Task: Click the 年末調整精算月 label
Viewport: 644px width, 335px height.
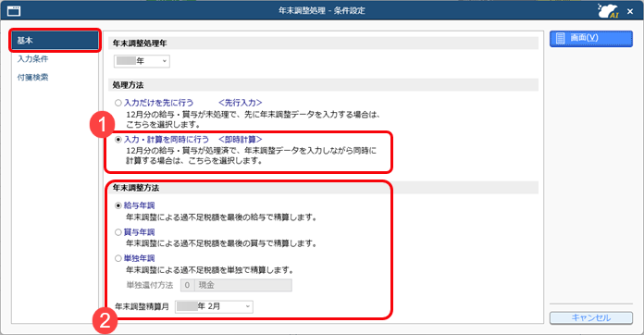Action: (x=142, y=306)
